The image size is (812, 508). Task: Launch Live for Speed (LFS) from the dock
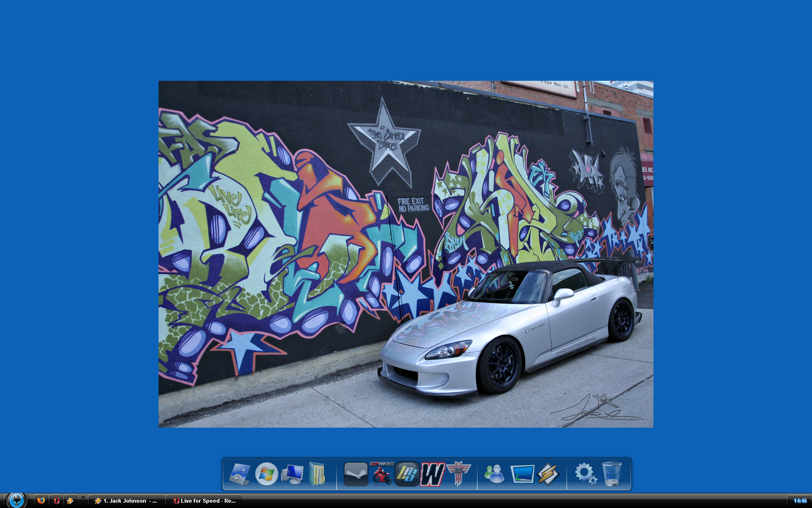click(x=407, y=474)
